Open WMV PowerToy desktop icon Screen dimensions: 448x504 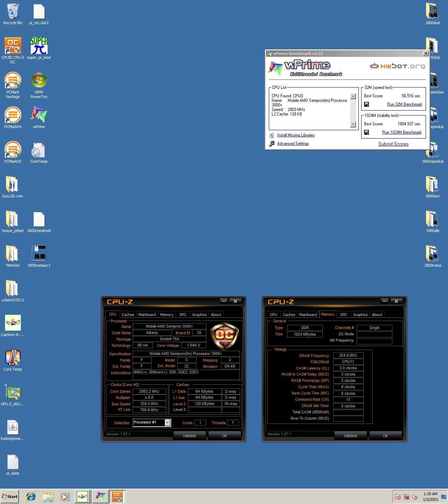click(x=39, y=85)
